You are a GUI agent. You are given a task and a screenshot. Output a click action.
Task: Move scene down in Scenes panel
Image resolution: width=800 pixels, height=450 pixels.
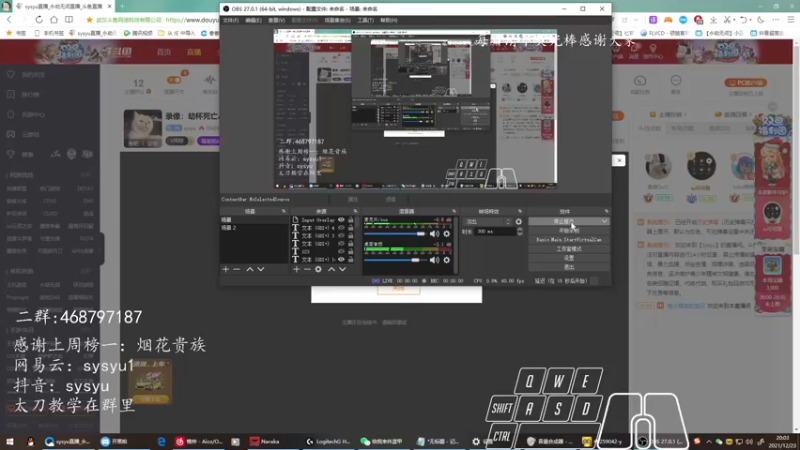click(x=261, y=269)
